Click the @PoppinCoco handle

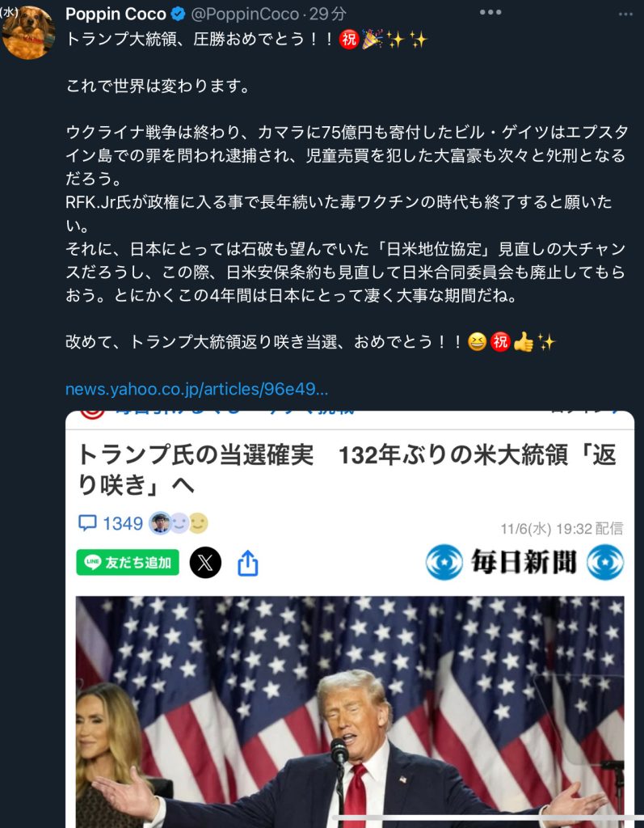point(245,15)
